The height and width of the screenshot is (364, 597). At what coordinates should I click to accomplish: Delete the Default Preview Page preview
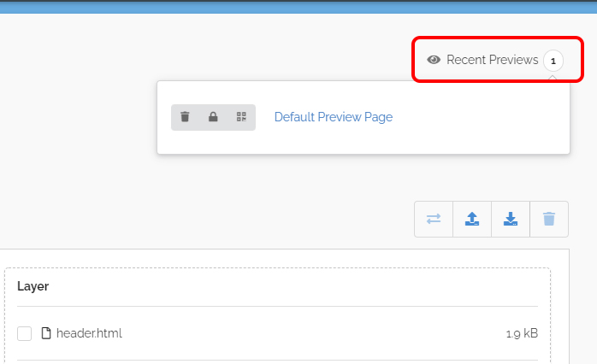coord(185,117)
